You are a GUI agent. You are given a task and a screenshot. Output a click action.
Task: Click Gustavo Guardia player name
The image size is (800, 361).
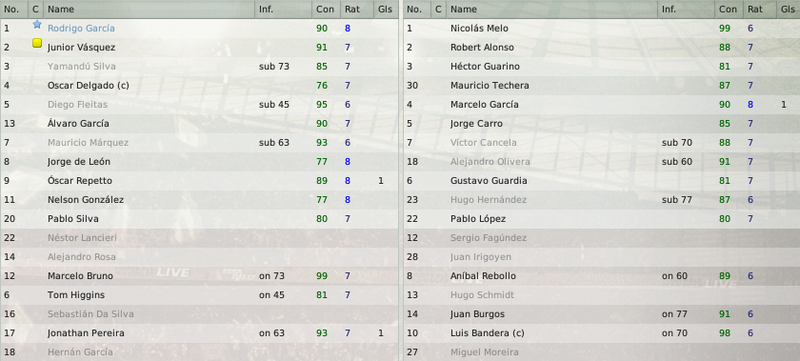click(489, 181)
